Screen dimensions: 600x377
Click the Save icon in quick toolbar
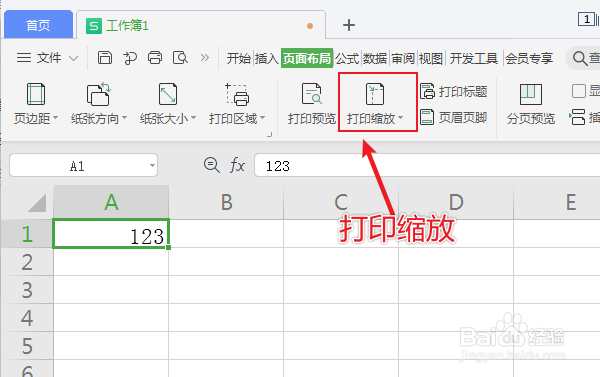(x=104, y=58)
